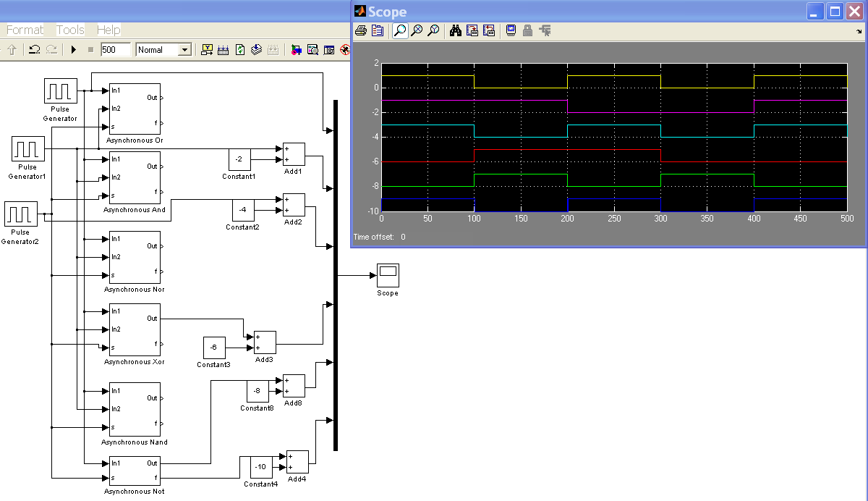868x501 pixels.
Task: Toggle floating scope mode in the Scope toolbar
Action: pyautogui.click(x=511, y=30)
